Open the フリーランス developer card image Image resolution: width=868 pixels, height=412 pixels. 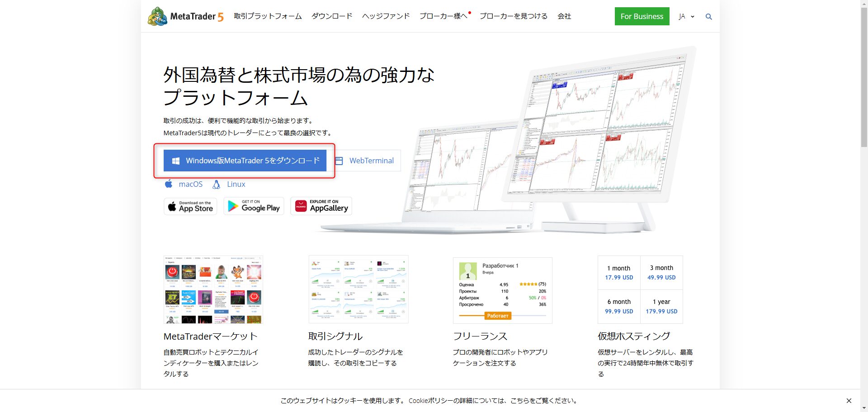coord(503,290)
